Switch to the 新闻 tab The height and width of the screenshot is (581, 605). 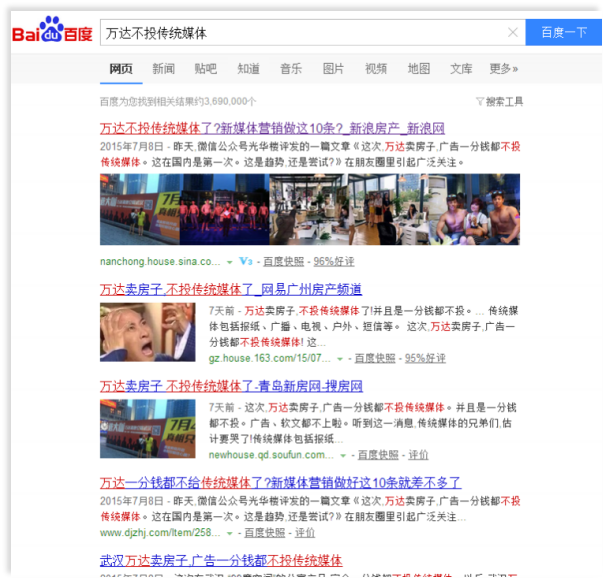pyautogui.click(x=163, y=69)
